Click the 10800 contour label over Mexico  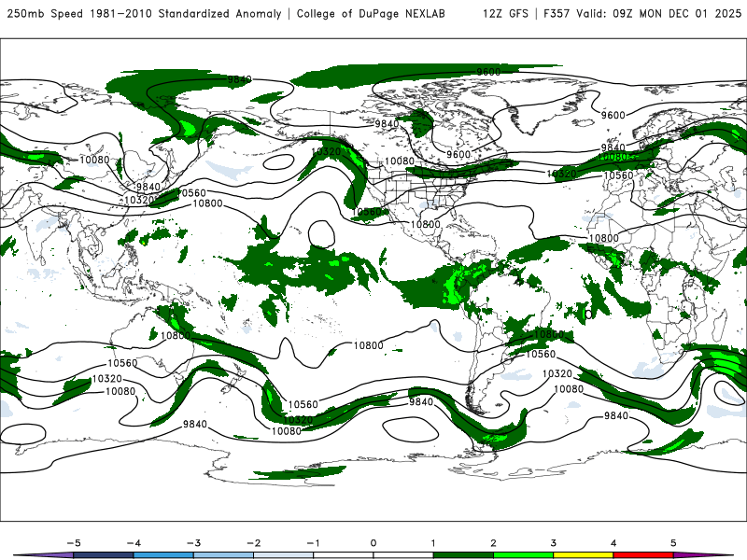coord(426,224)
